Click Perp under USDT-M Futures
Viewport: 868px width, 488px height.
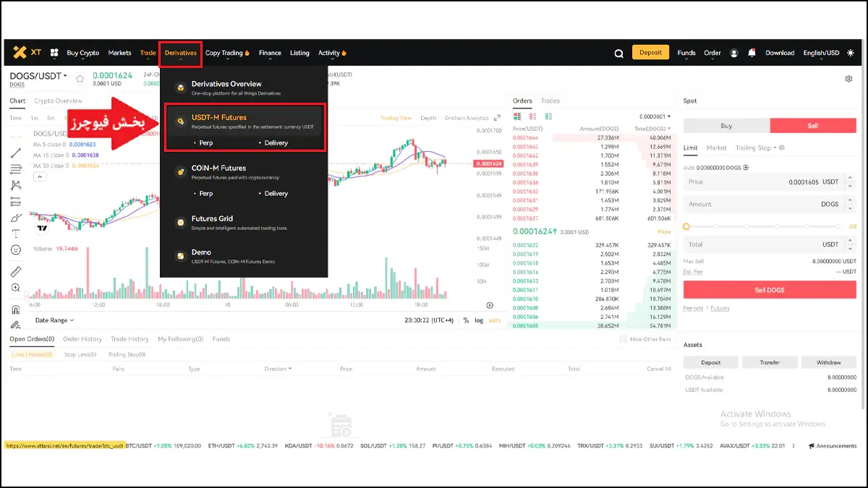click(x=205, y=142)
